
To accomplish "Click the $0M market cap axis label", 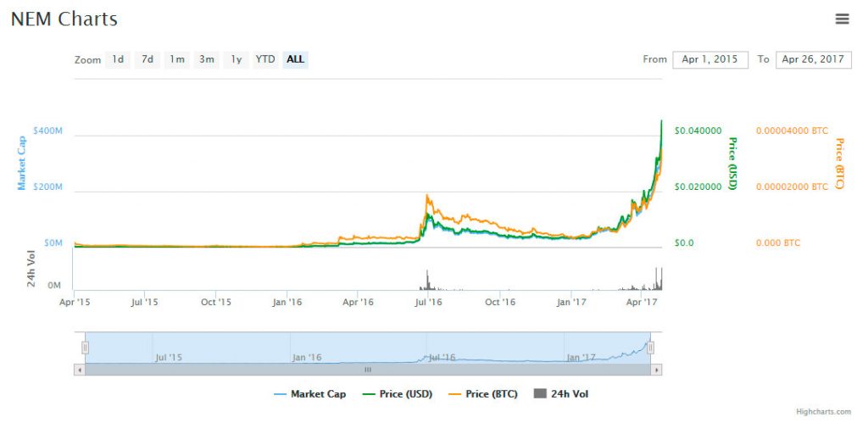I will tap(53, 242).
